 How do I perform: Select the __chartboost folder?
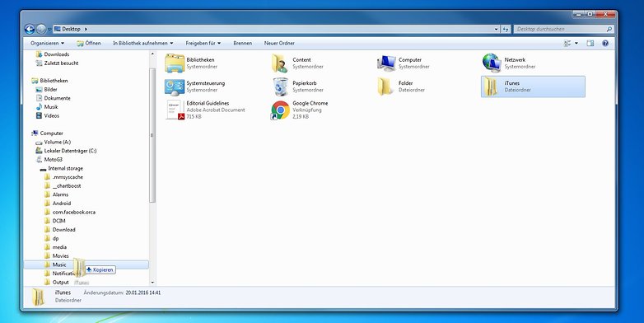[x=63, y=185]
